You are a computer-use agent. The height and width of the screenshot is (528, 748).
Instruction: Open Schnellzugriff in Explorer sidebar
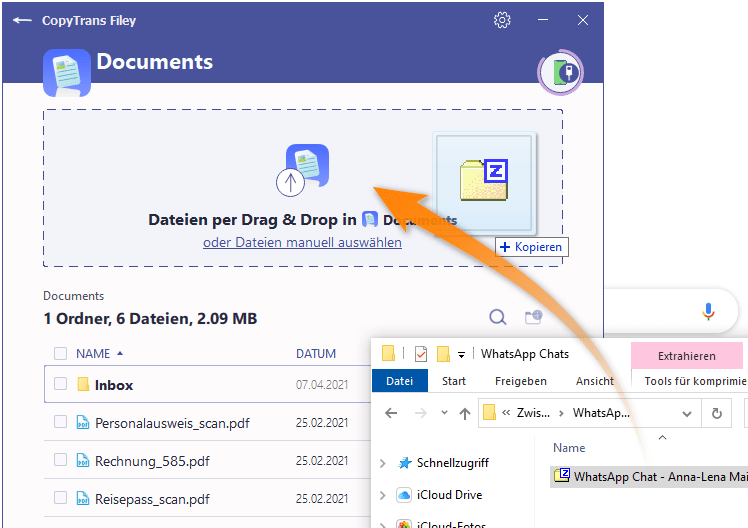pos(453,463)
